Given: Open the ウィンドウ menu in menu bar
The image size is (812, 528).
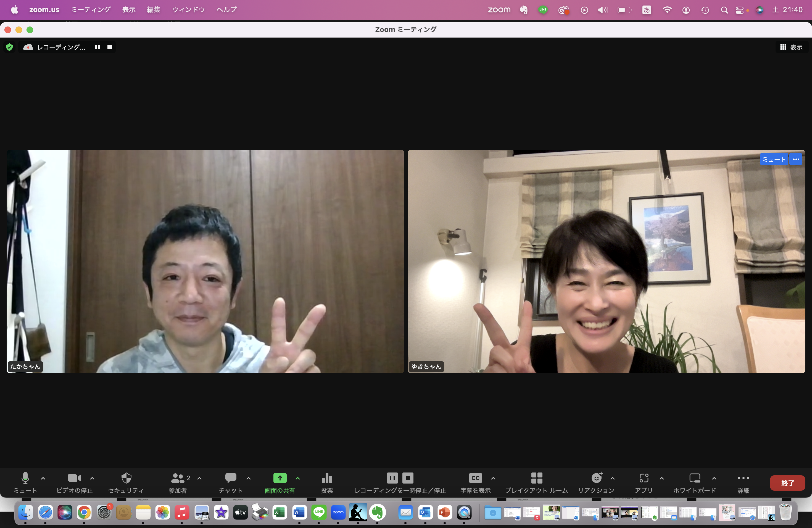Looking at the screenshot, I should [188, 10].
